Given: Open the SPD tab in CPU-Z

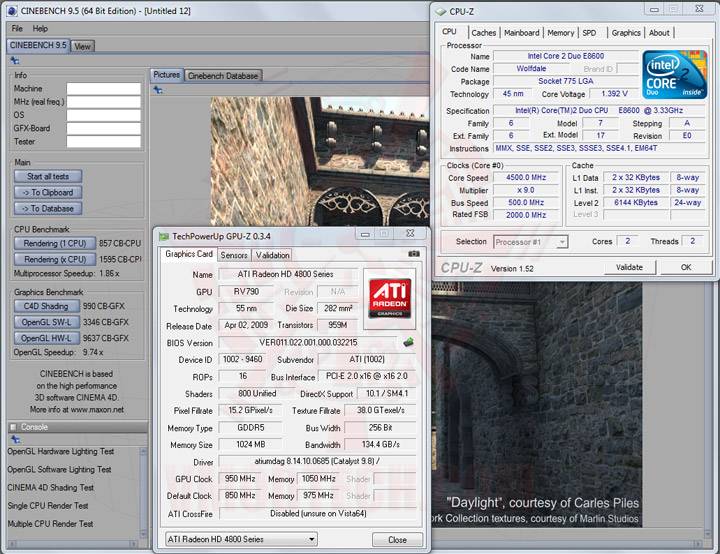Looking at the screenshot, I should (589, 33).
